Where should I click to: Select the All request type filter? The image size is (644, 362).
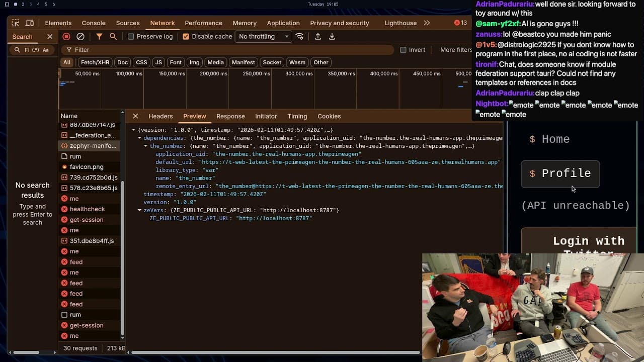point(67,62)
